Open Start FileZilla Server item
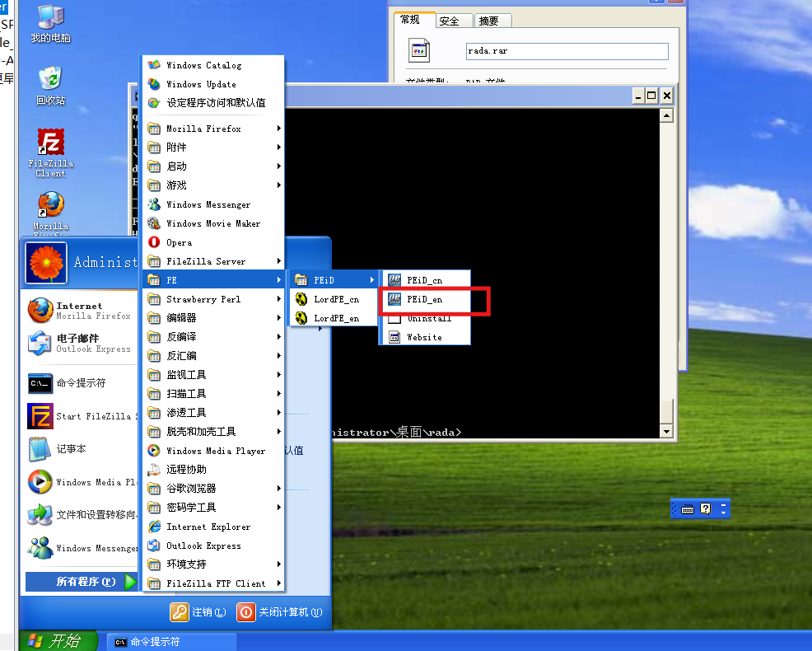The image size is (812, 651). tap(82, 416)
